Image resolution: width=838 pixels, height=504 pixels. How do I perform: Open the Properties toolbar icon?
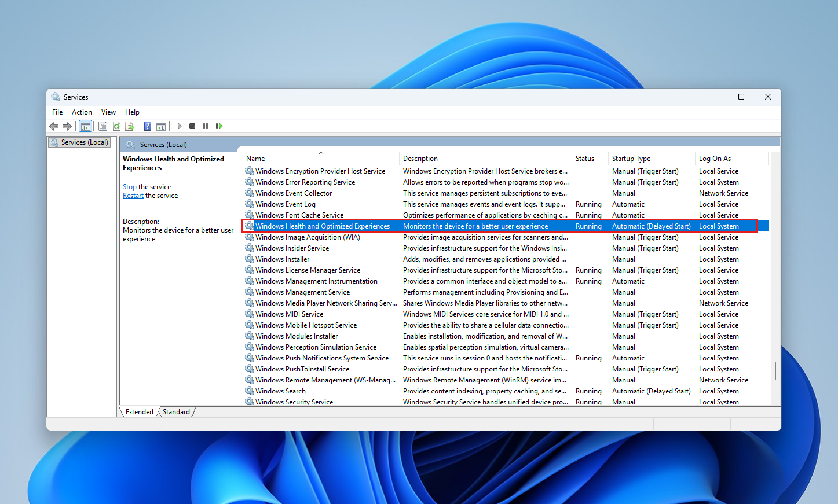coord(103,126)
